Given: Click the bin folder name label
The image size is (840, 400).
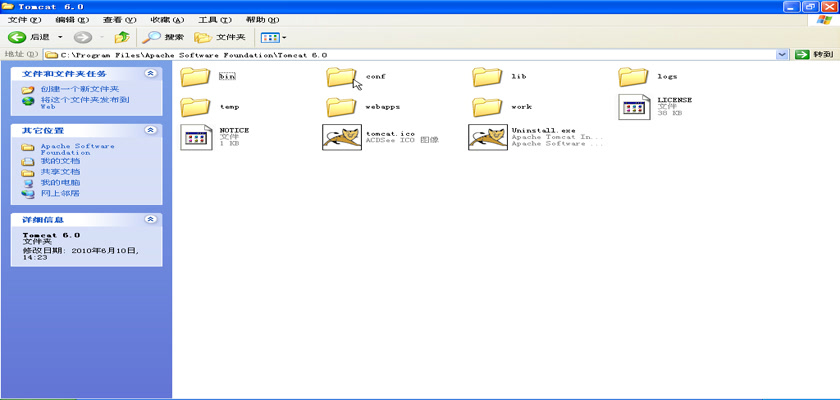Looking at the screenshot, I should (227, 76).
